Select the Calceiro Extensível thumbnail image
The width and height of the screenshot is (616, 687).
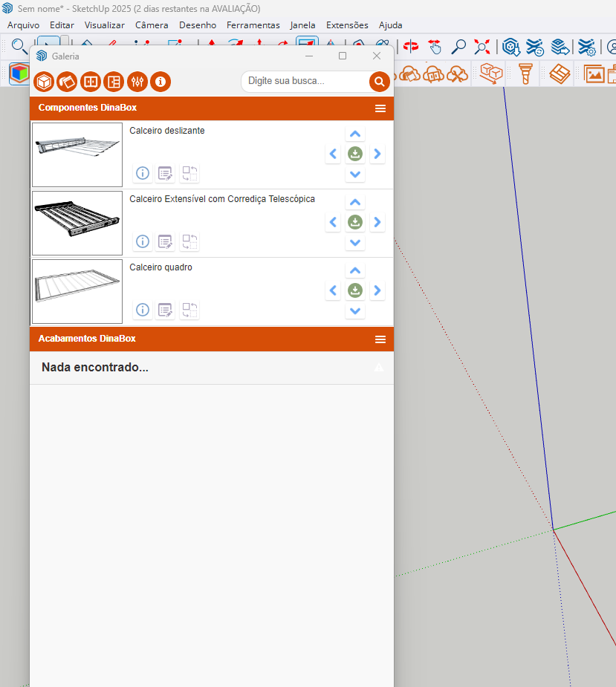(x=77, y=223)
